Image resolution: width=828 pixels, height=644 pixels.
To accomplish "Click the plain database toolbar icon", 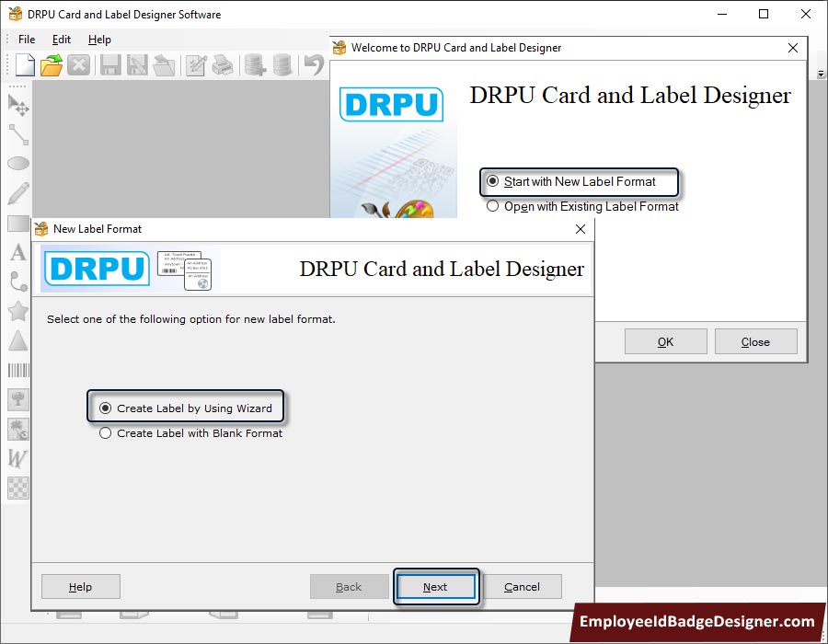I will pyautogui.click(x=282, y=65).
